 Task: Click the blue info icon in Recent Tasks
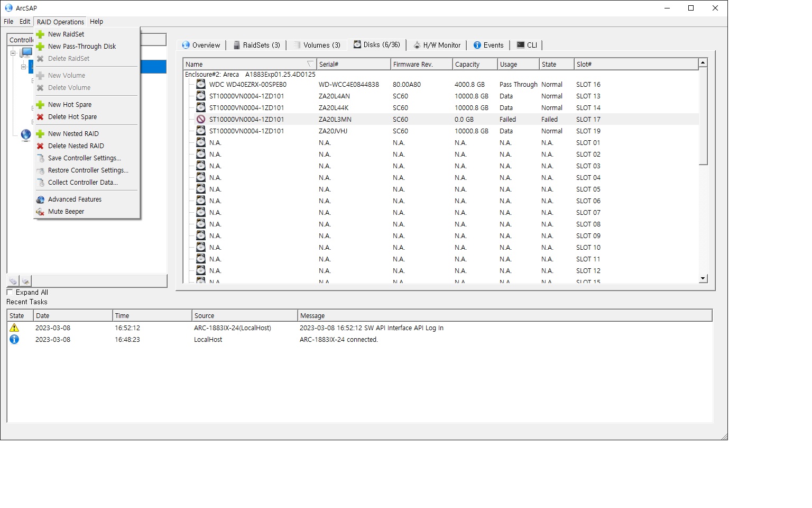click(x=14, y=339)
